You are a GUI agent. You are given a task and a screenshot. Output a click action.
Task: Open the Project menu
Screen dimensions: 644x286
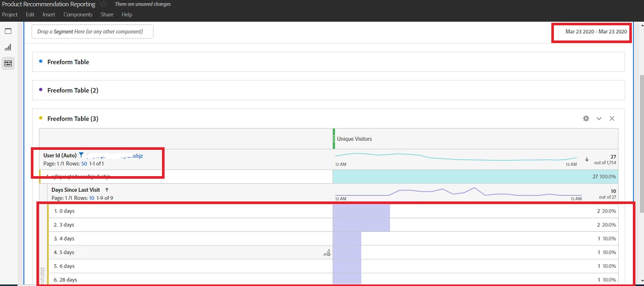click(x=10, y=15)
